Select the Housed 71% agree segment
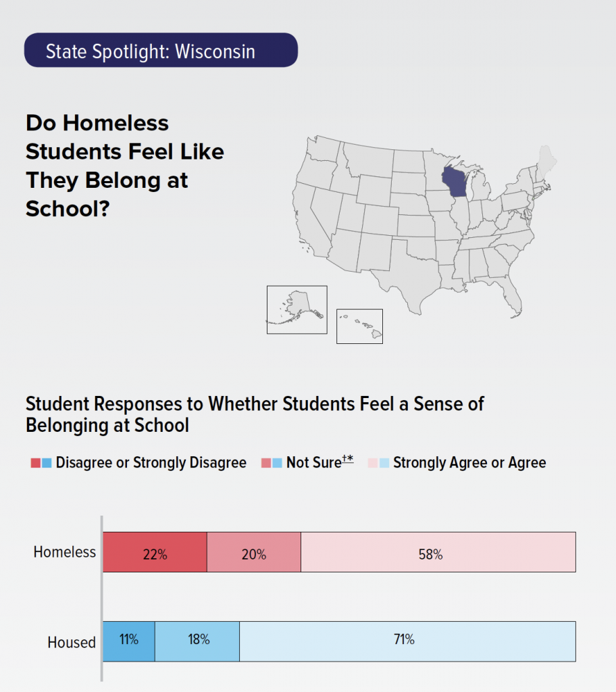The height and width of the screenshot is (692, 616). [x=407, y=641]
